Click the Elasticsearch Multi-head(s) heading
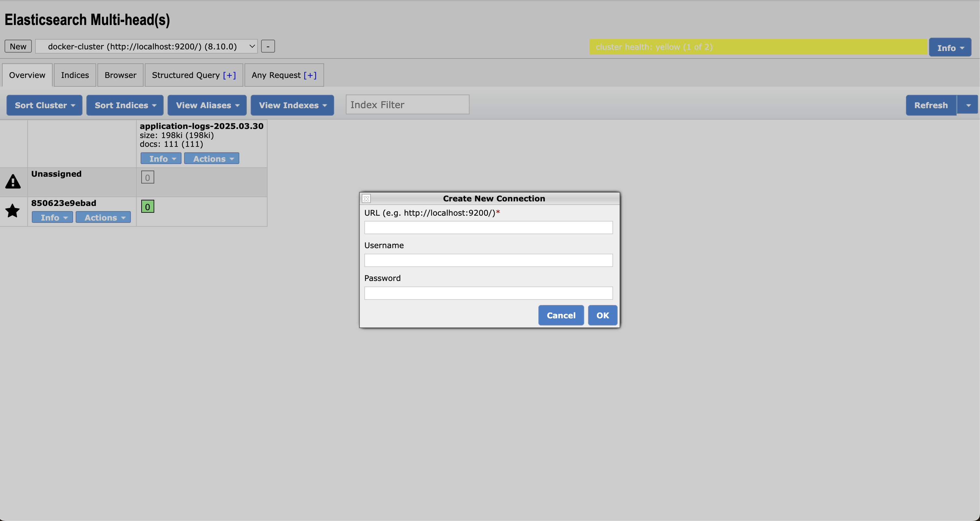This screenshot has width=980, height=521. (87, 20)
